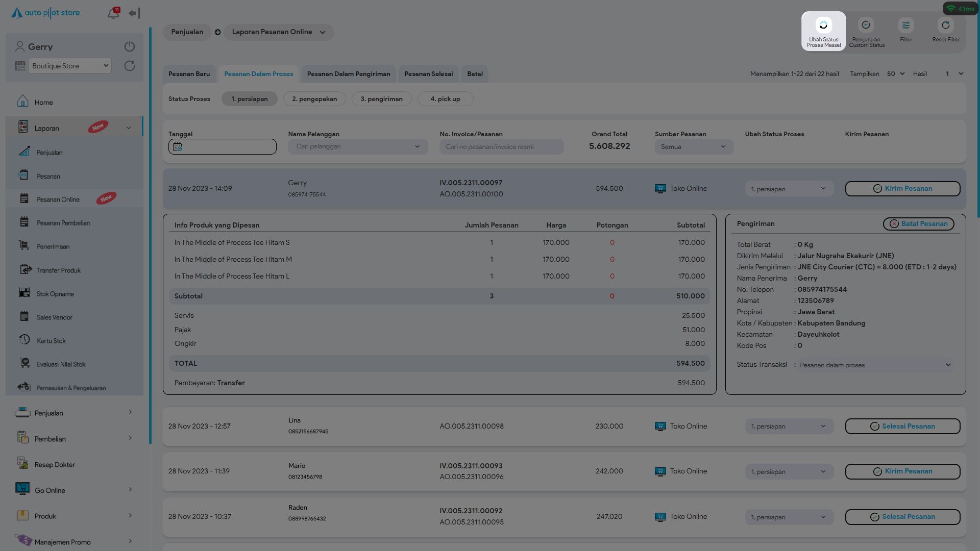Switch to the Pesanan Selesai tab
This screenshot has height=551, width=980.
pos(428,74)
